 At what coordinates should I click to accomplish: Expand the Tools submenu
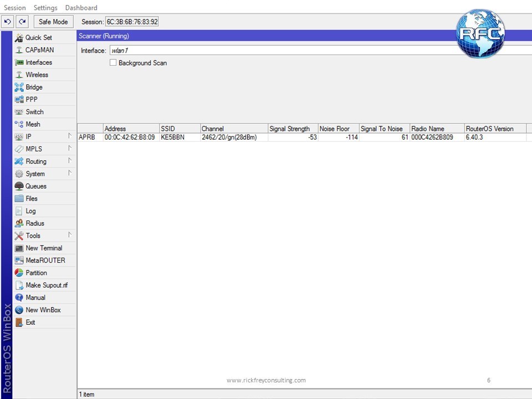click(70, 236)
